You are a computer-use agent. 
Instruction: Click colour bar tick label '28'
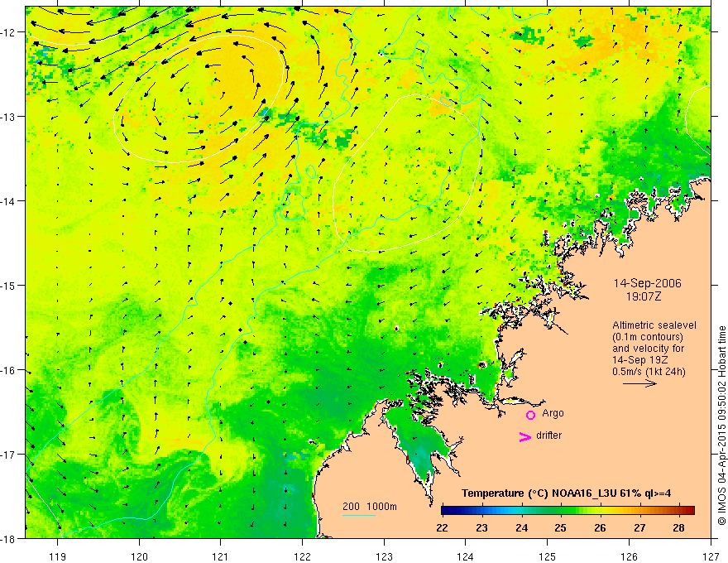point(679,527)
